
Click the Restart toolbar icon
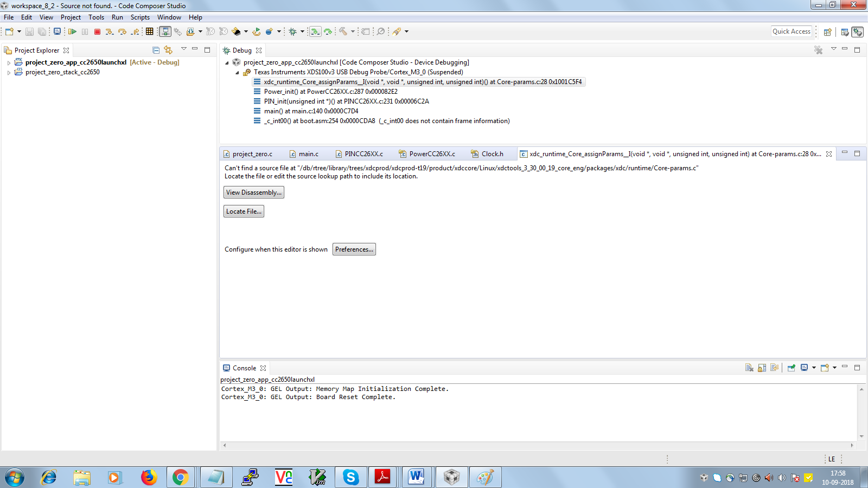(257, 31)
